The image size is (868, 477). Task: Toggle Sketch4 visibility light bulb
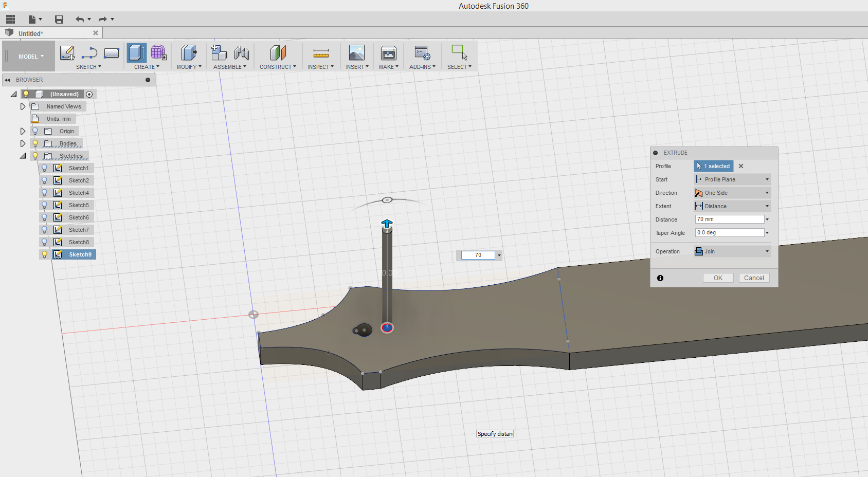[x=44, y=193]
